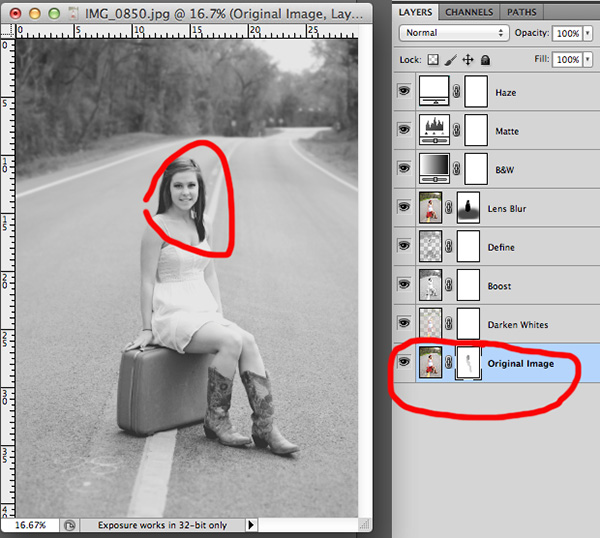Toggle the Darken Whites mask link icon

point(449,323)
